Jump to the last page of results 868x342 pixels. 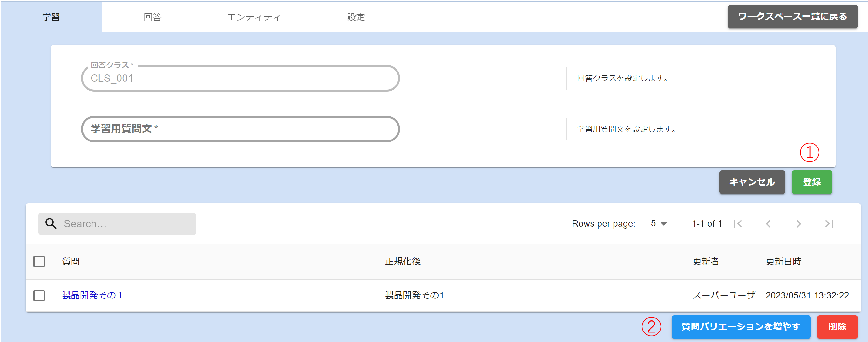pos(829,224)
